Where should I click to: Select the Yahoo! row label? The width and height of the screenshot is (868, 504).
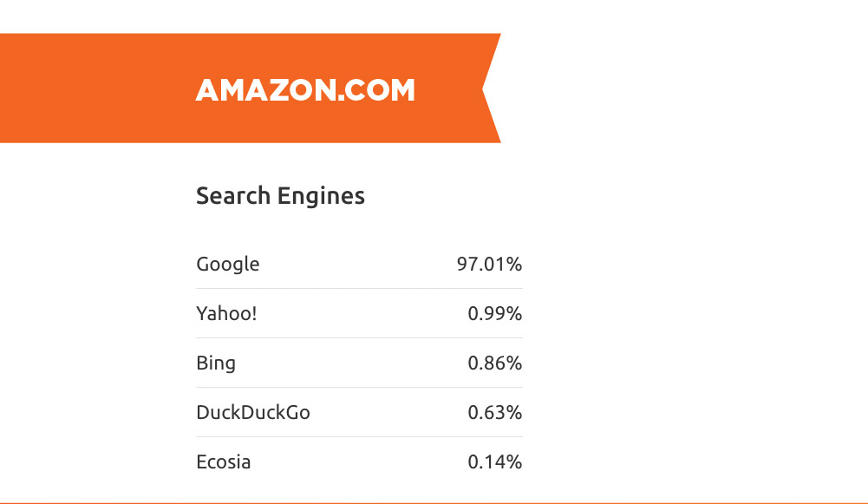[226, 313]
